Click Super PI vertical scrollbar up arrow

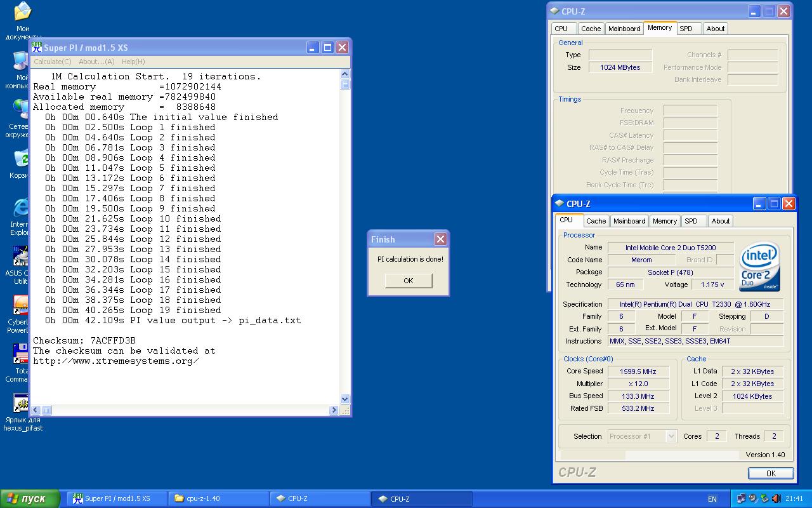point(345,75)
